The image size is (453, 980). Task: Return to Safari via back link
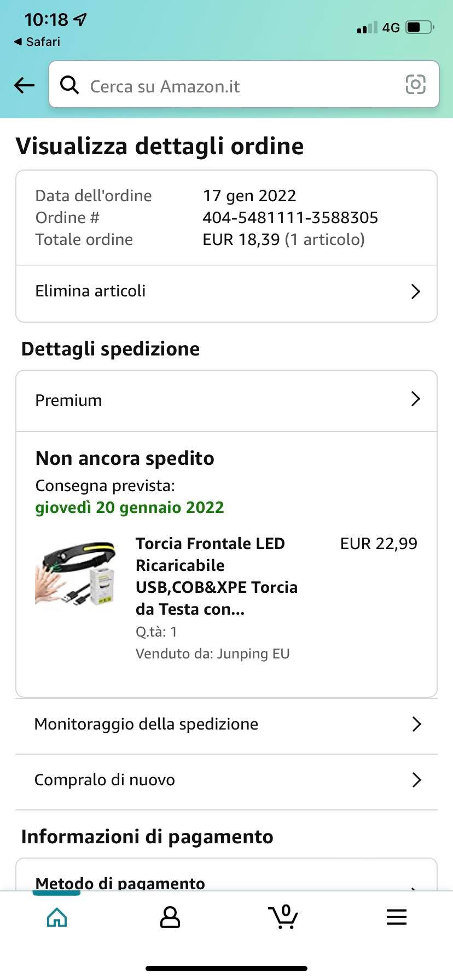click(x=37, y=42)
